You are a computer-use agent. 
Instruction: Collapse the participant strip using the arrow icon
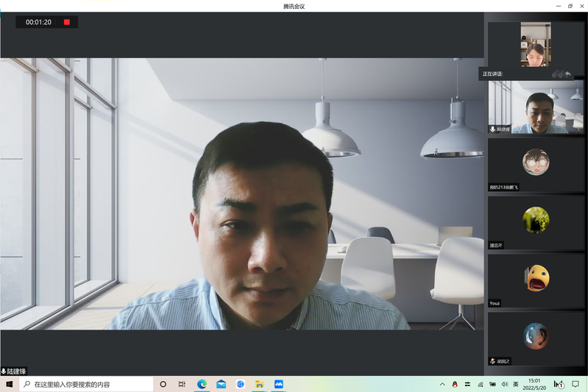point(567,74)
